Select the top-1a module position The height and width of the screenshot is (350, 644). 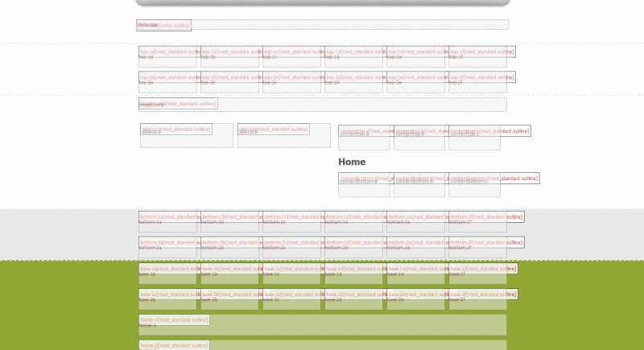[167, 57]
